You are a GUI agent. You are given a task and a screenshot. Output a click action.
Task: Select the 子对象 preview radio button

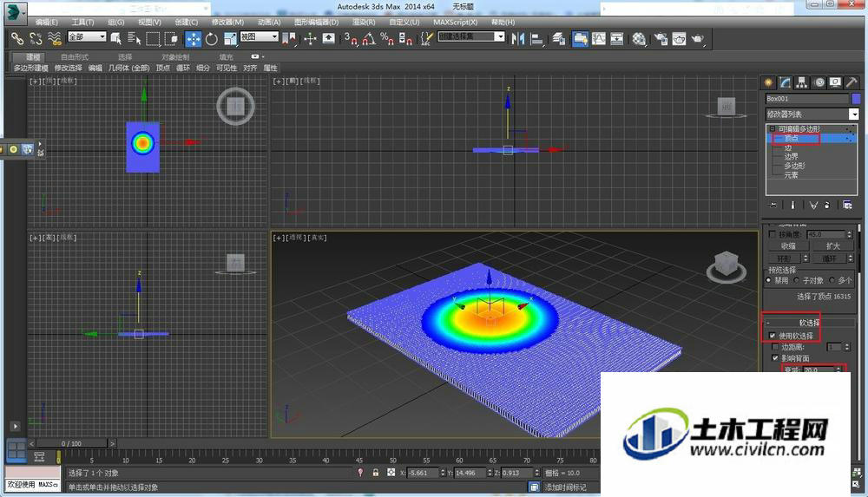tap(796, 281)
